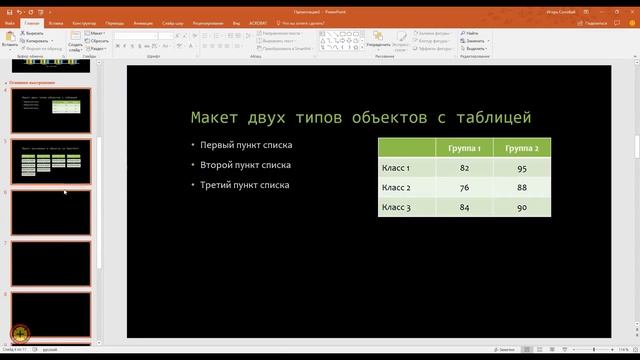Toggle strikethrough (abc) formatting
This screenshot has height=360, width=640.
[x=147, y=47]
